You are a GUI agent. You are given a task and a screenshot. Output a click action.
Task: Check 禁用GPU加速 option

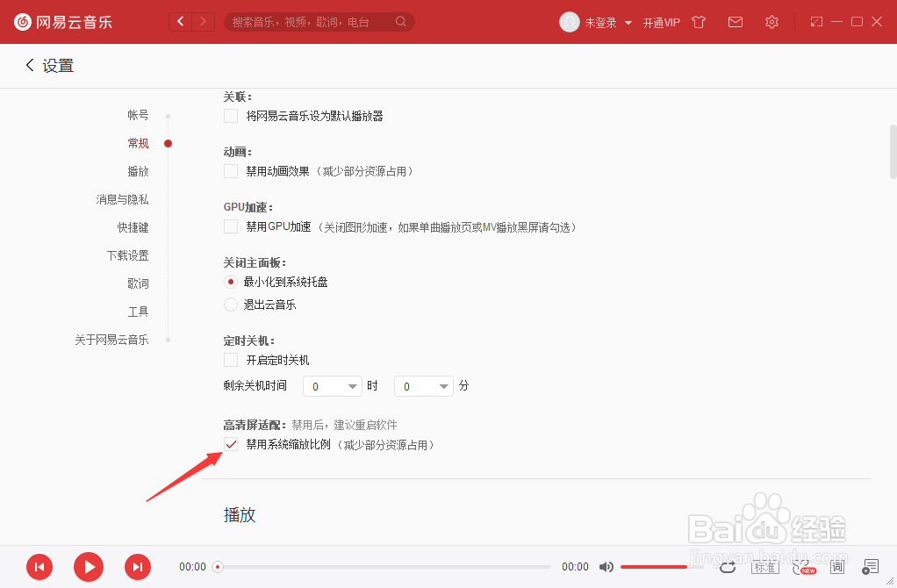(x=231, y=226)
